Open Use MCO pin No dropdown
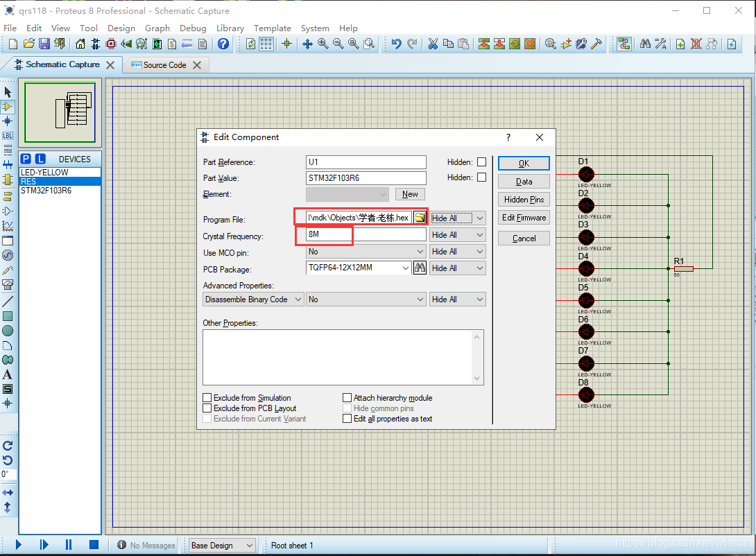The width and height of the screenshot is (756, 556). pyautogui.click(x=366, y=252)
